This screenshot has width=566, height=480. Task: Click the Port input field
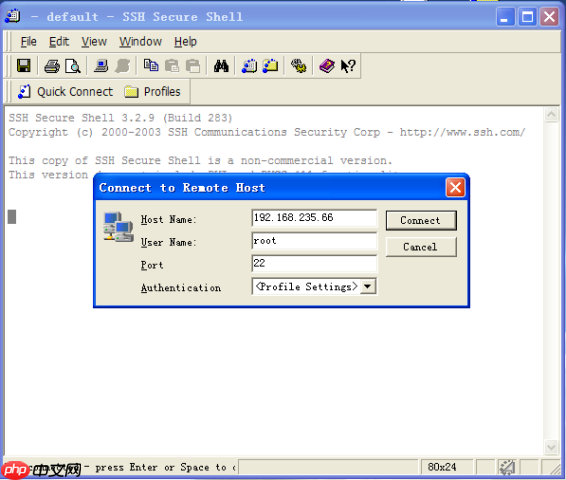click(x=314, y=263)
